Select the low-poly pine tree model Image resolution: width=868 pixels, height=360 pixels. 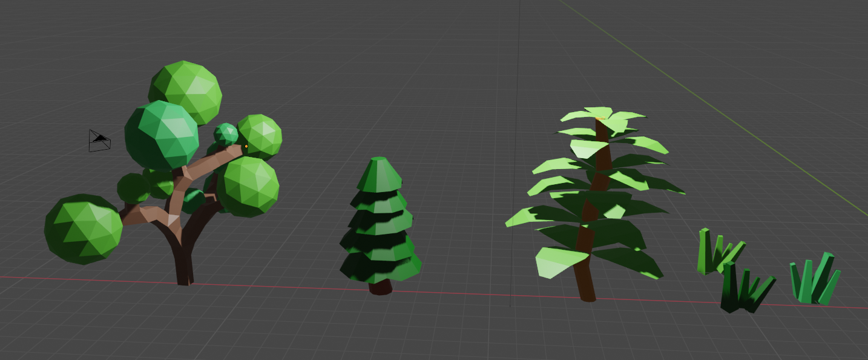(x=380, y=225)
